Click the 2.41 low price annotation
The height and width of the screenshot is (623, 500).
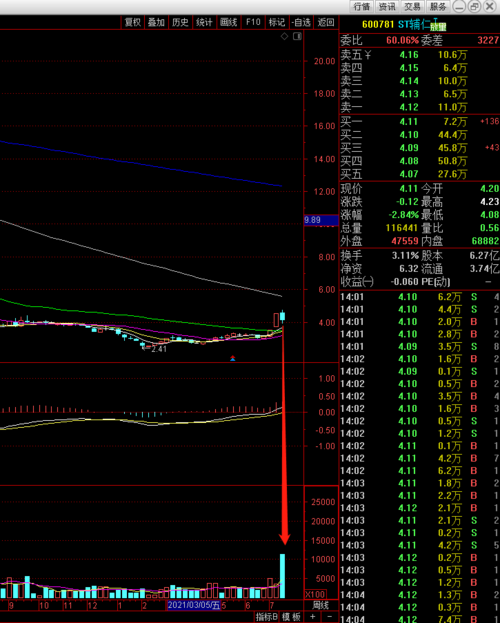tap(159, 349)
